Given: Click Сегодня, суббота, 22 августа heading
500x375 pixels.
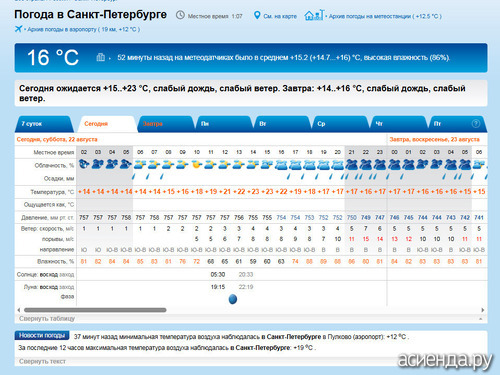Looking at the screenshot, I should (x=57, y=139).
